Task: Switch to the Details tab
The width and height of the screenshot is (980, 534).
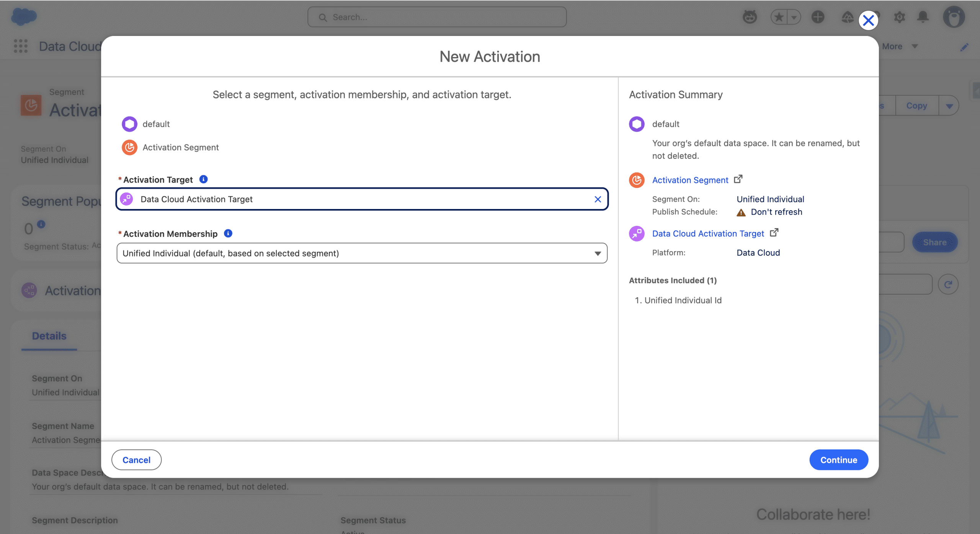Action: [x=49, y=336]
